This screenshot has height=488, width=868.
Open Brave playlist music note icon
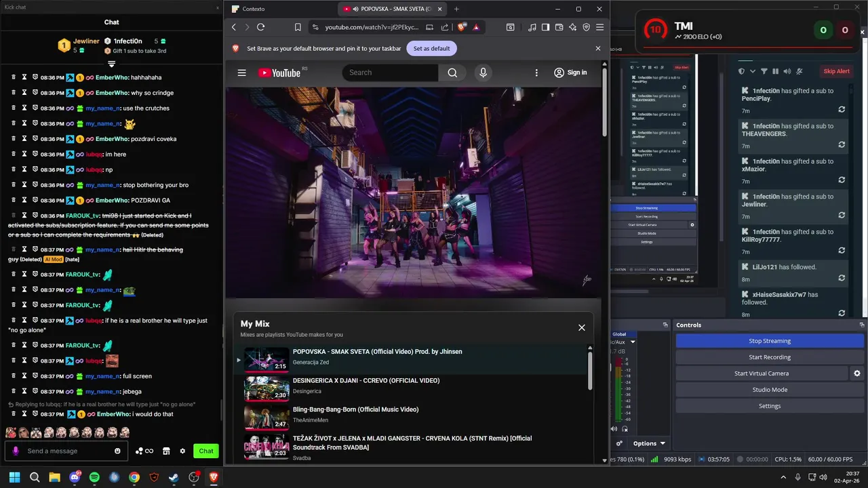click(x=532, y=27)
